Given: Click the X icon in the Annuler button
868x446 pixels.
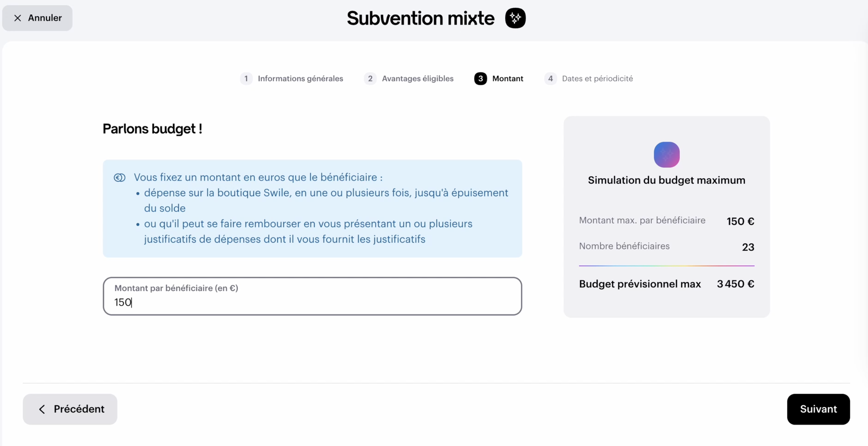Looking at the screenshot, I should [x=18, y=18].
